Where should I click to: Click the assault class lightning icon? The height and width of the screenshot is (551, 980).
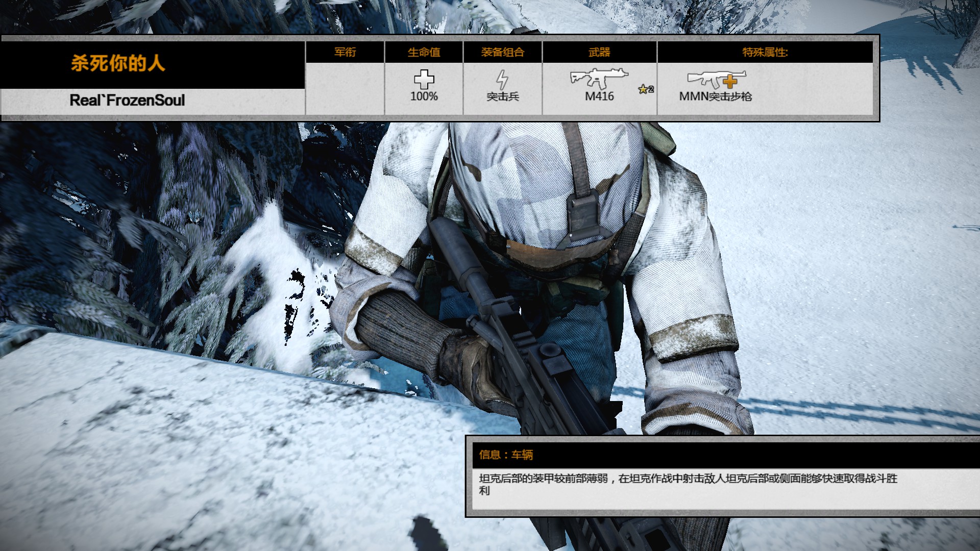[503, 80]
